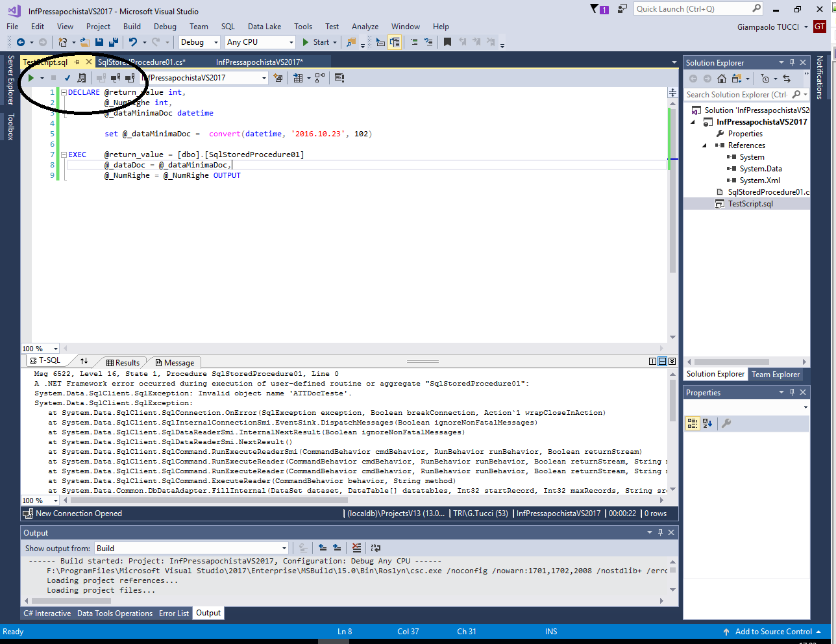Image resolution: width=836 pixels, height=644 pixels.
Task: Open the Notifications side tab
Action: pos(819,77)
